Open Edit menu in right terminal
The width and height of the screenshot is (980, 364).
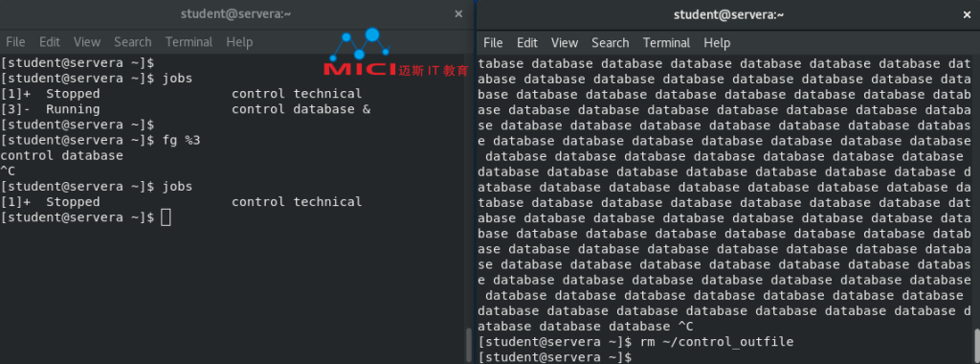(x=527, y=42)
